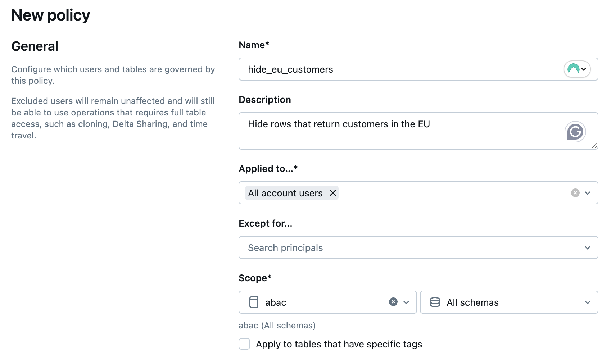Expand the All schemas dropdown

588,302
